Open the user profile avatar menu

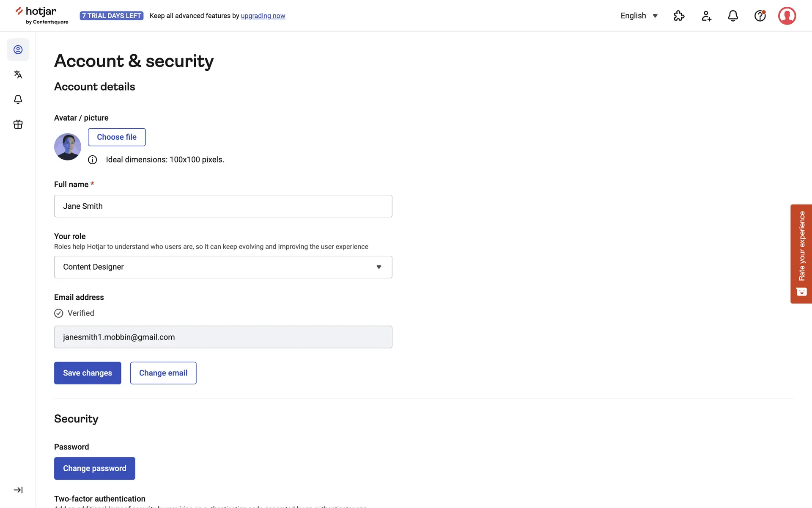(787, 16)
